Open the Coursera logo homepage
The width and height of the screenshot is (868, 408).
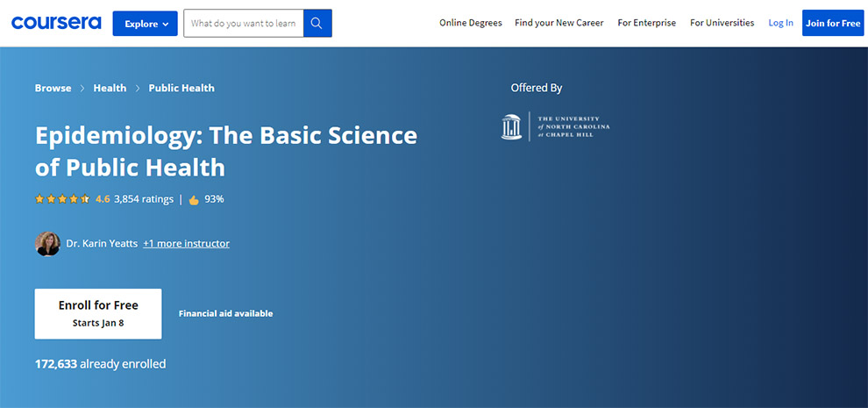pos(56,24)
